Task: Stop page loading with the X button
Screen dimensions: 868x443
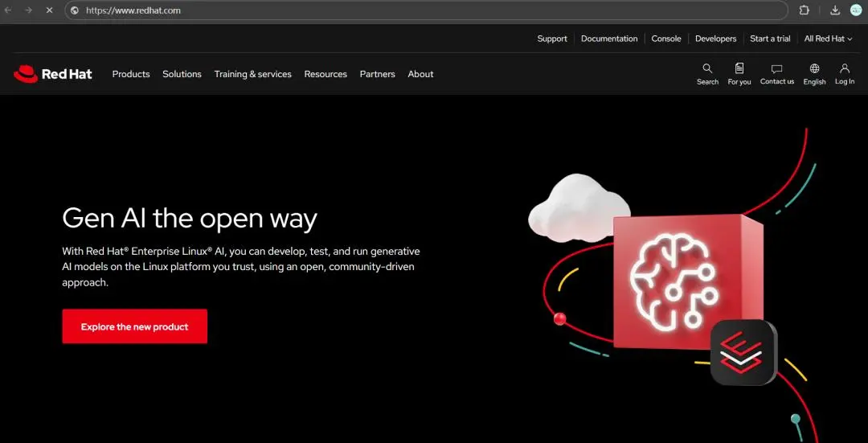Action: [49, 10]
